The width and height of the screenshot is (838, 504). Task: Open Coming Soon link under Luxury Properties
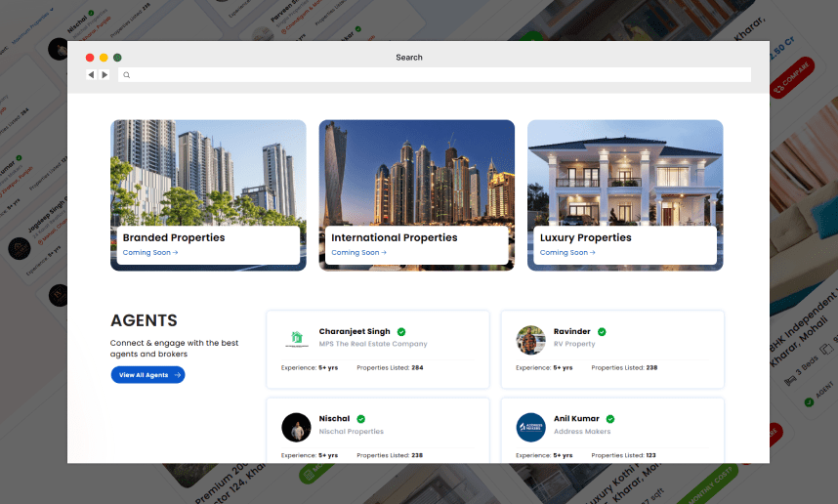[567, 253]
